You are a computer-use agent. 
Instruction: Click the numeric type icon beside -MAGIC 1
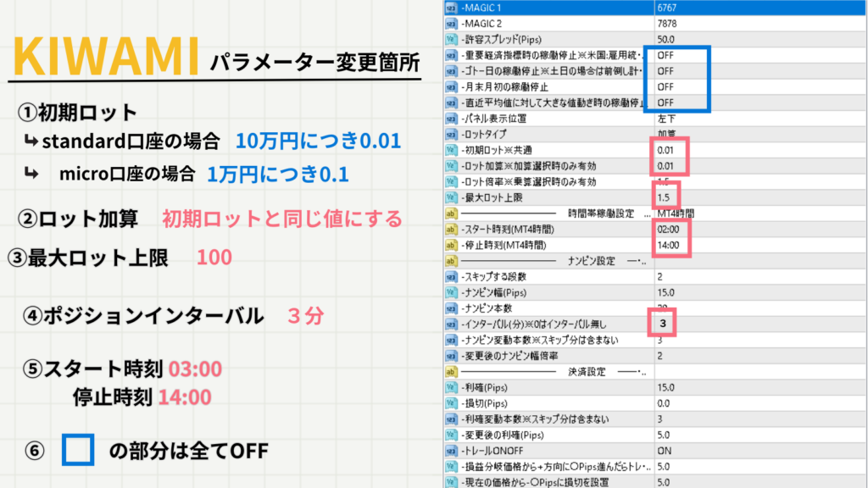click(451, 8)
